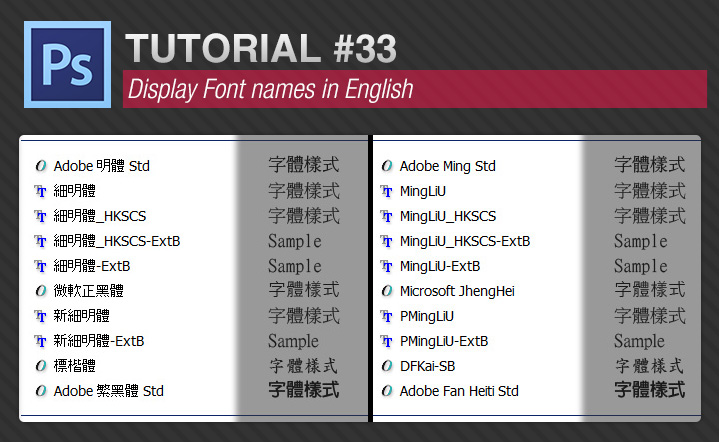719x442 pixels.
Task: Choose 新細明體-ExtB in the left font list
Action: (99, 341)
